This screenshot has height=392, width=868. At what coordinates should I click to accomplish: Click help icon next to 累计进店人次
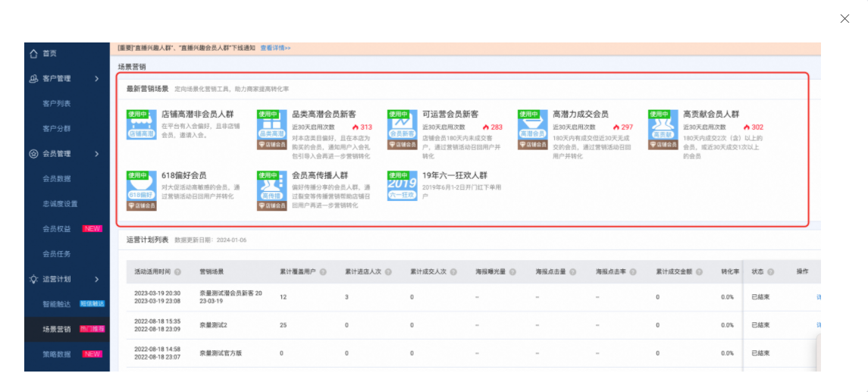tap(389, 272)
